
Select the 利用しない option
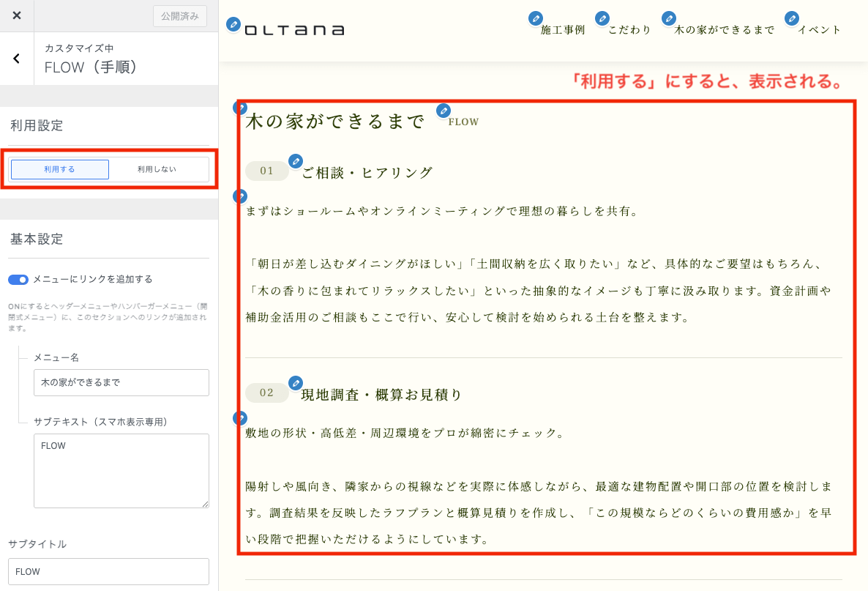[157, 169]
